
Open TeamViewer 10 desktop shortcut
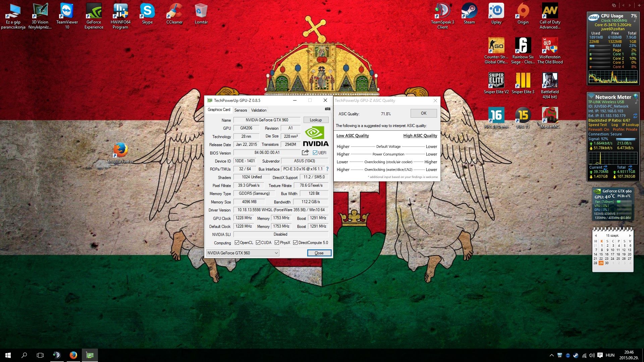click(67, 16)
